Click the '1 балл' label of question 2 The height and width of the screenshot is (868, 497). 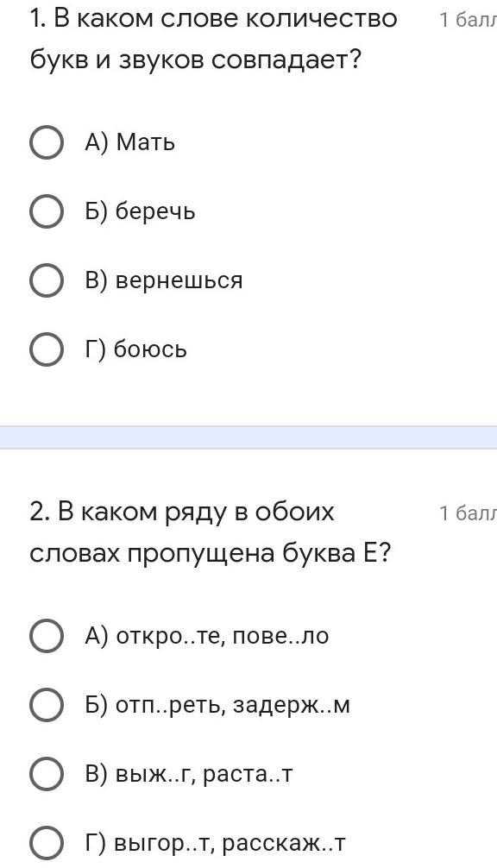(x=468, y=513)
